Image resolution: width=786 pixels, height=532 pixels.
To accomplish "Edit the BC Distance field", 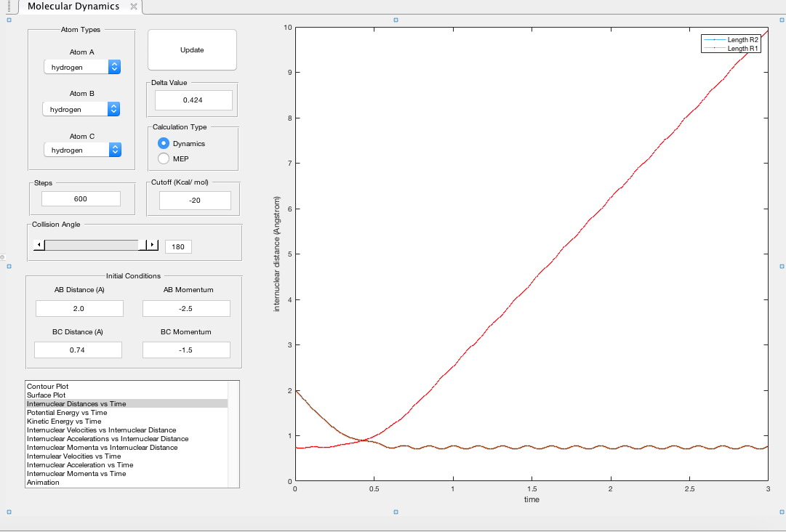I will (x=79, y=350).
